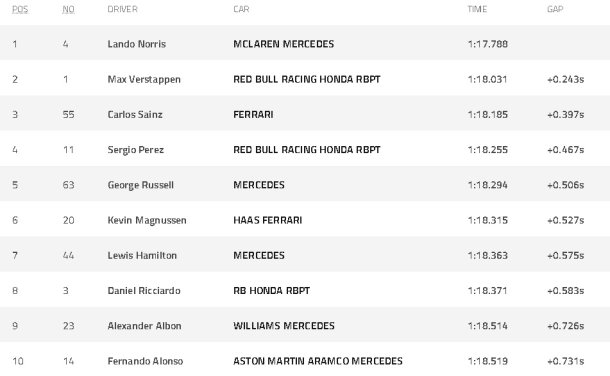Select the DRIVER column header
610x376 pixels.
click(x=122, y=9)
